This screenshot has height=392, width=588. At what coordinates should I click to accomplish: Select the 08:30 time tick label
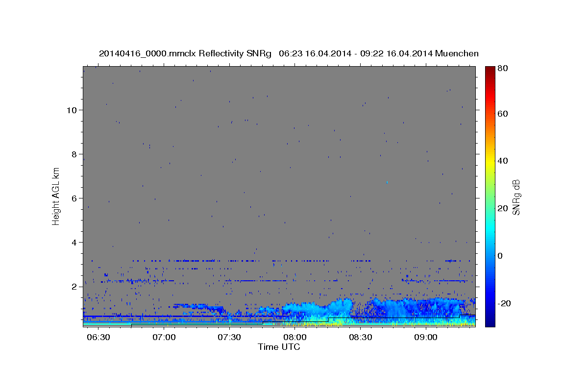point(360,337)
